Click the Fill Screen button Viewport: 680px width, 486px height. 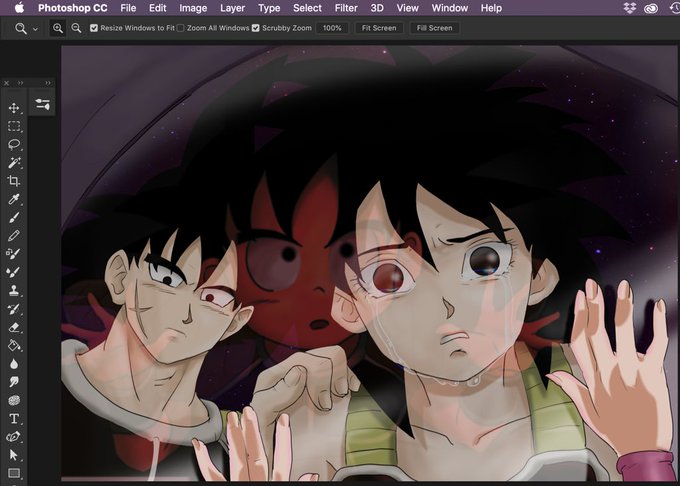pyautogui.click(x=434, y=28)
